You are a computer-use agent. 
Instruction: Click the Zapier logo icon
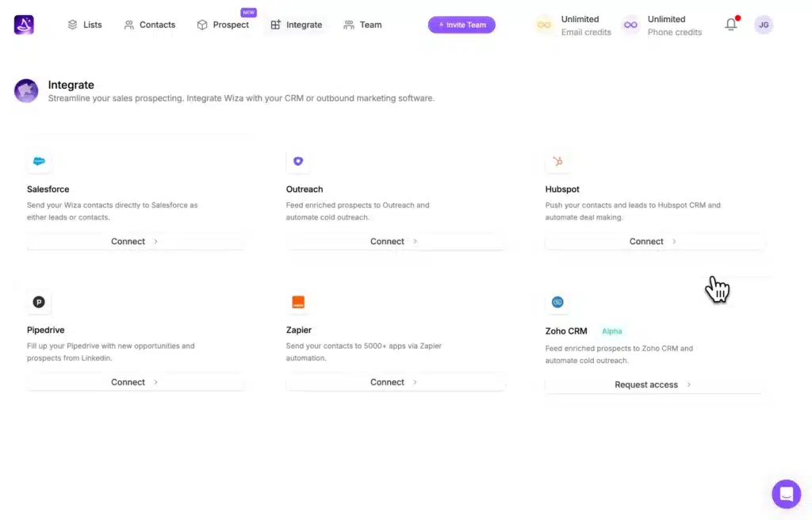(x=298, y=302)
